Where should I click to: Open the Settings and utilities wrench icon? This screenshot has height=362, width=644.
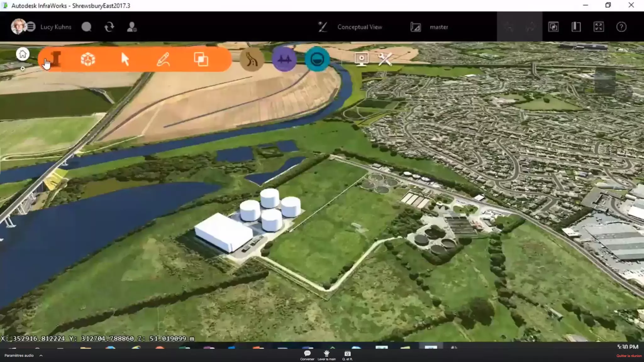385,59
